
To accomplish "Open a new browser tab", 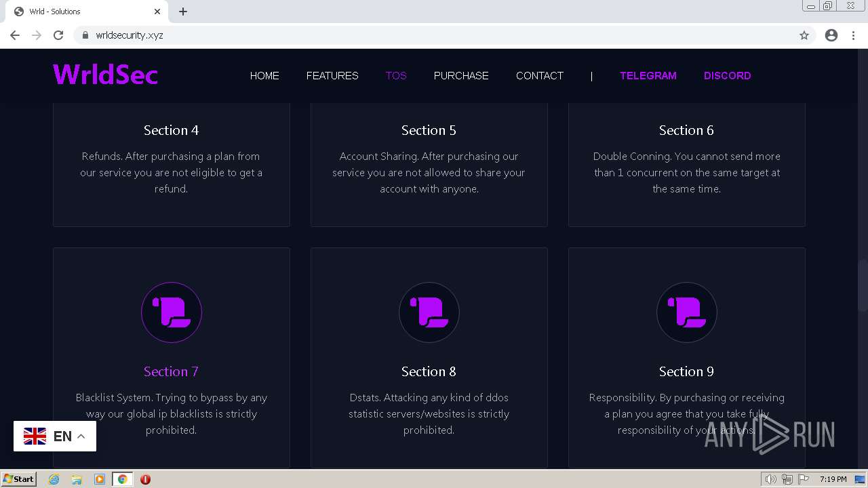I will 183,12.
